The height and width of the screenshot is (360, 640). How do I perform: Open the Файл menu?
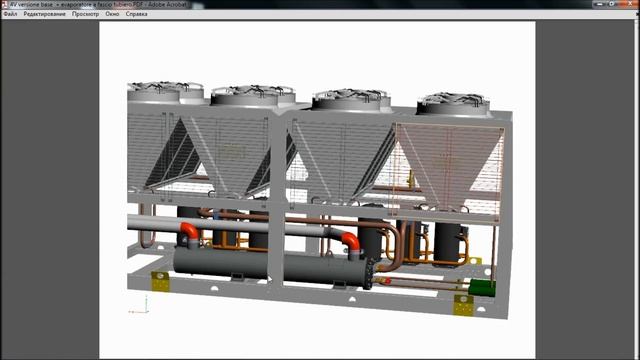pos(10,14)
